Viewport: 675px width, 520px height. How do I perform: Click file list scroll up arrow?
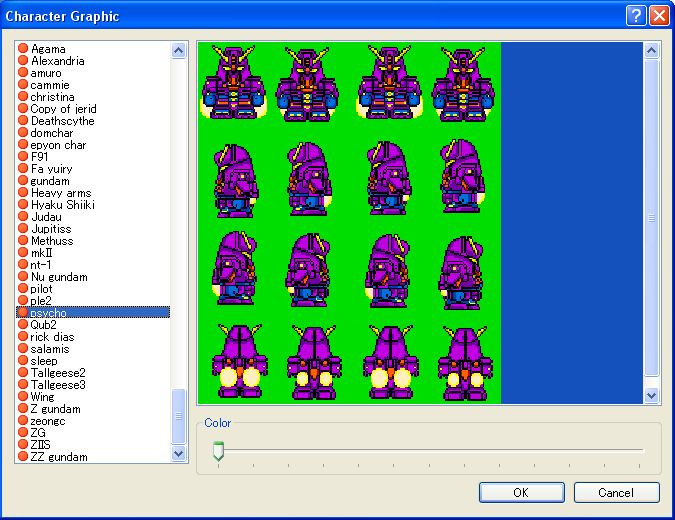pyautogui.click(x=178, y=50)
